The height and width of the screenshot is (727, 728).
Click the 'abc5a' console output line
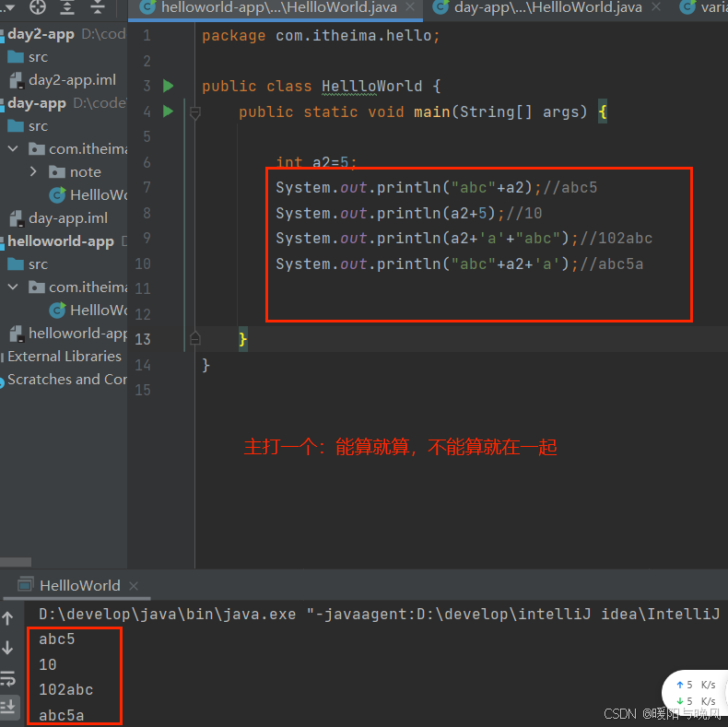[x=62, y=715]
